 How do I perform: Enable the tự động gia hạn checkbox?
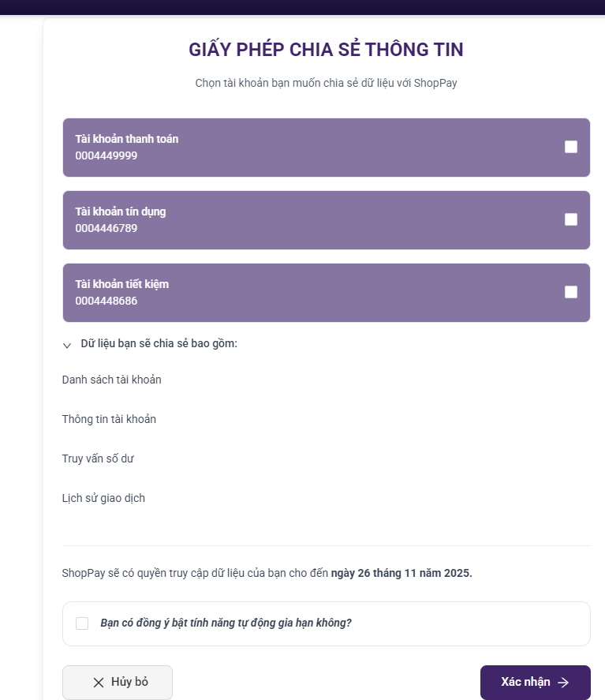click(x=82, y=623)
